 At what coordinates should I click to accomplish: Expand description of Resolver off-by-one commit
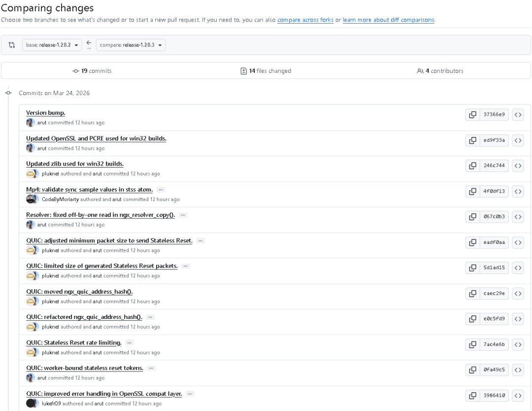[x=183, y=215]
